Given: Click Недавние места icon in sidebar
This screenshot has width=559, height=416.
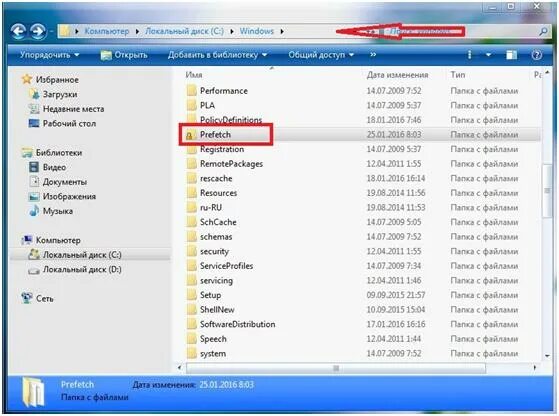Looking at the screenshot, I should coord(34,109).
